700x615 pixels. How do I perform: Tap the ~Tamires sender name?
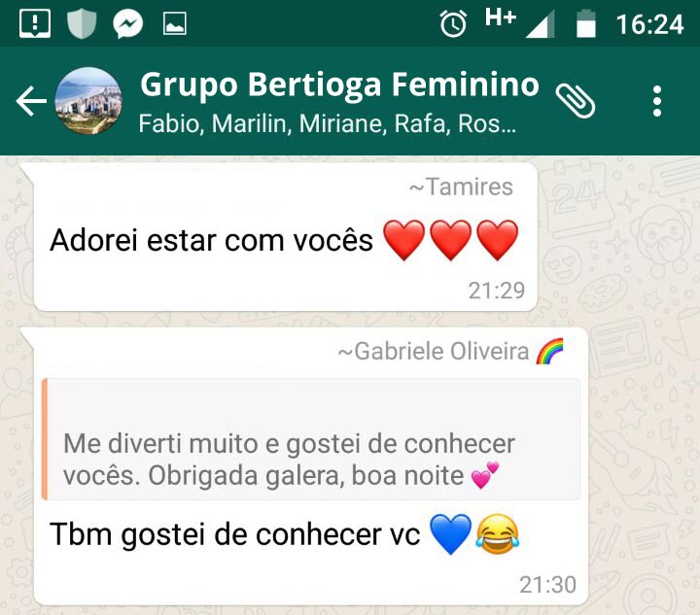[x=461, y=187]
